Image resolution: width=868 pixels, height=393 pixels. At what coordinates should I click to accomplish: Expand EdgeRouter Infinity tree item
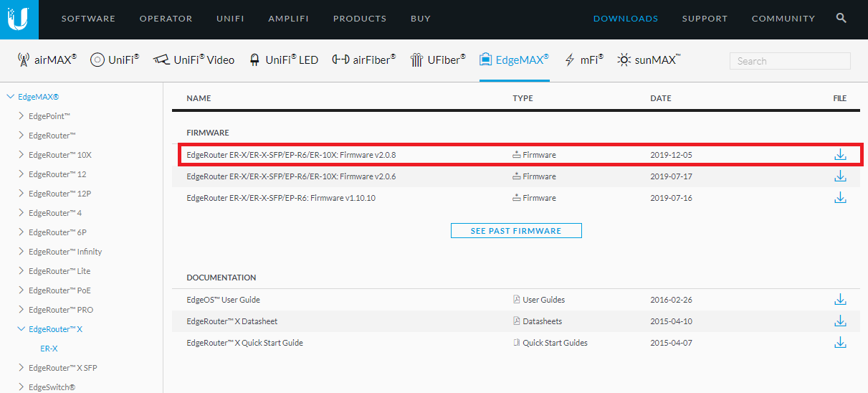click(22, 252)
